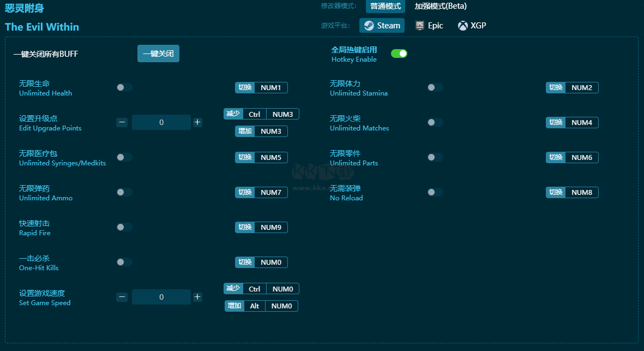The image size is (644, 351).
Task: Switch on One-Hit Kills
Action: 124,262
